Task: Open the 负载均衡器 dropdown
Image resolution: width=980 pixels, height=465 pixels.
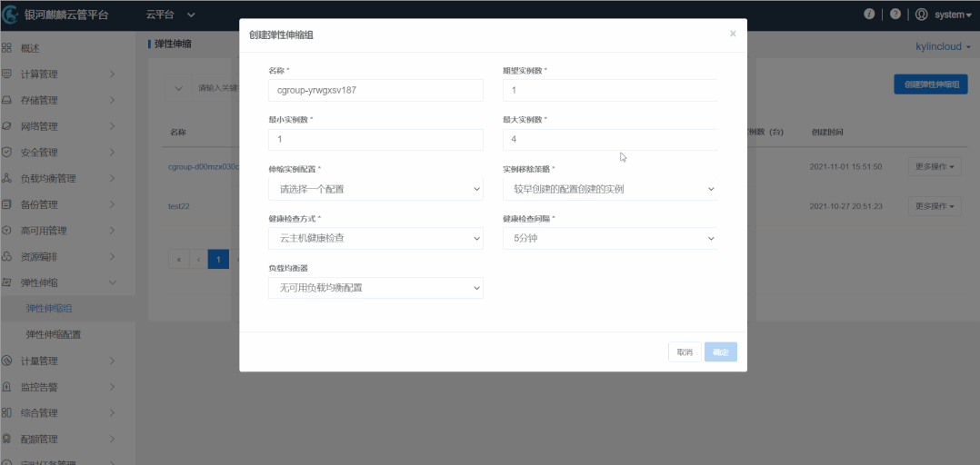Action: point(375,288)
